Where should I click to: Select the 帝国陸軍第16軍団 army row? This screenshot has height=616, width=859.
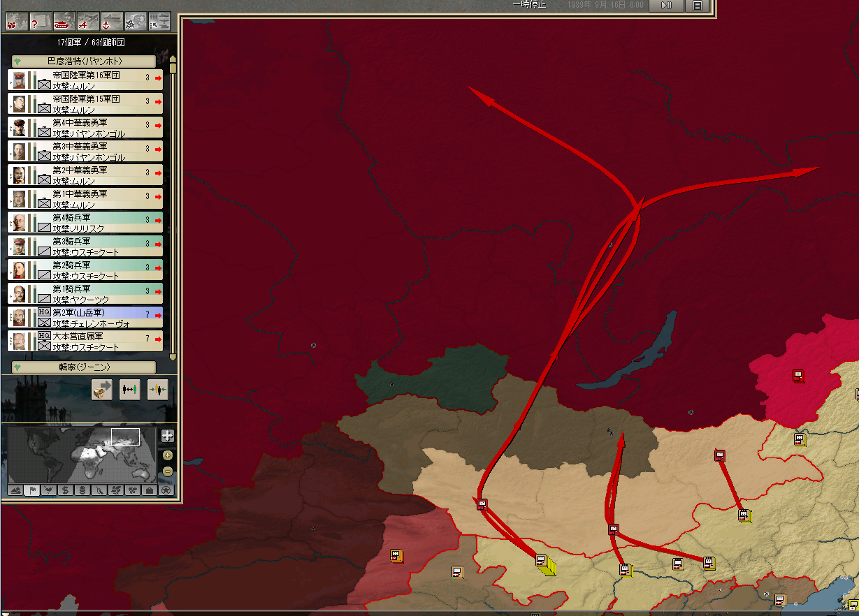(85, 80)
